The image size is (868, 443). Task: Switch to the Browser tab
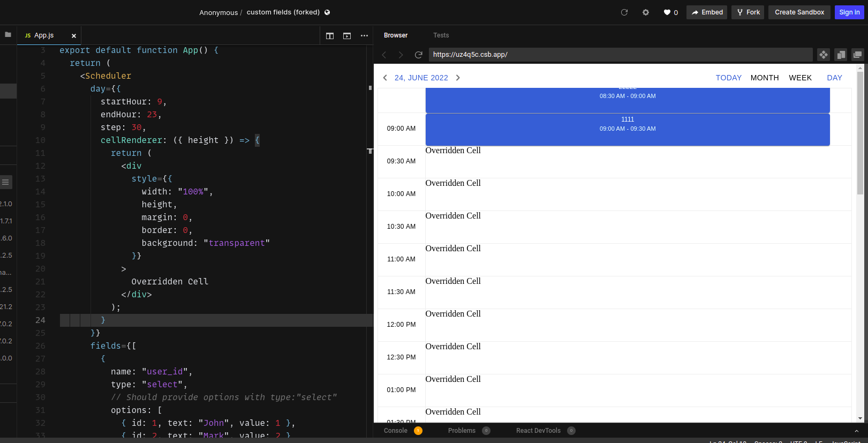coord(396,35)
